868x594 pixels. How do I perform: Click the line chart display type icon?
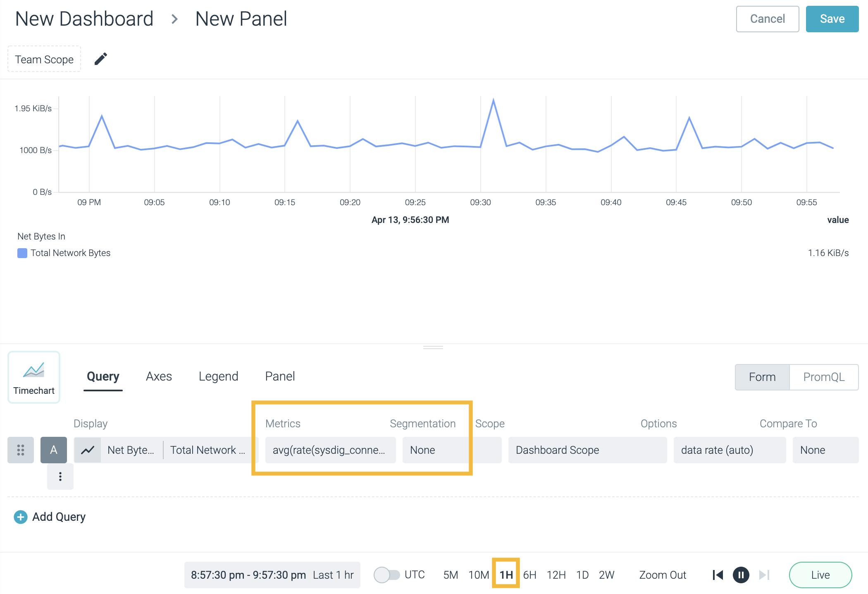click(88, 450)
